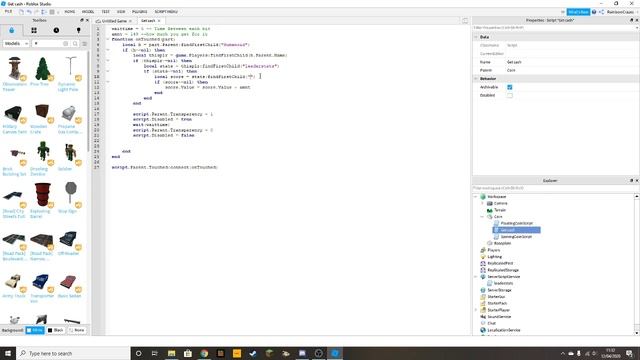This screenshot has height=360, width=640.
Task: Switch to the Untitled Game editor tab
Action: pos(113,21)
